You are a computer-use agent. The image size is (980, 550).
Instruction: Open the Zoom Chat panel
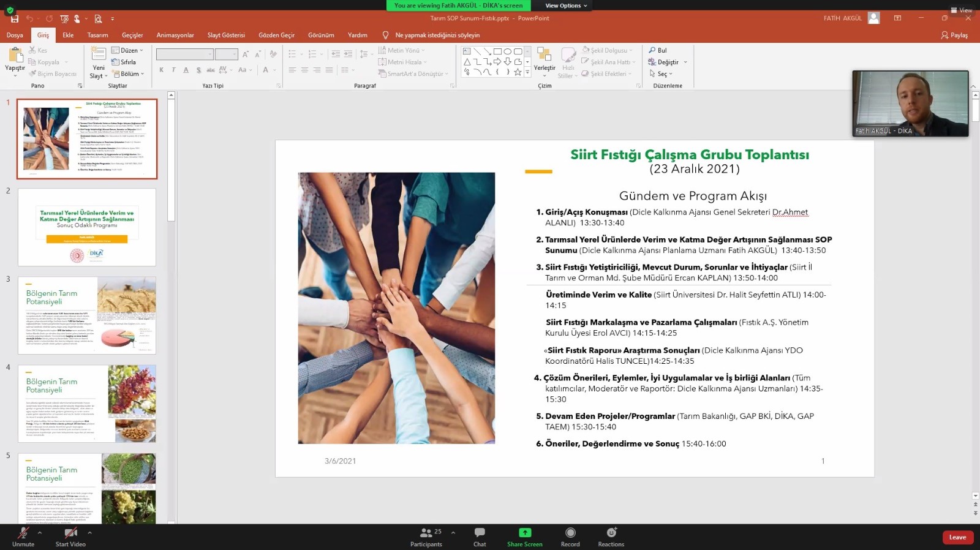(x=480, y=537)
